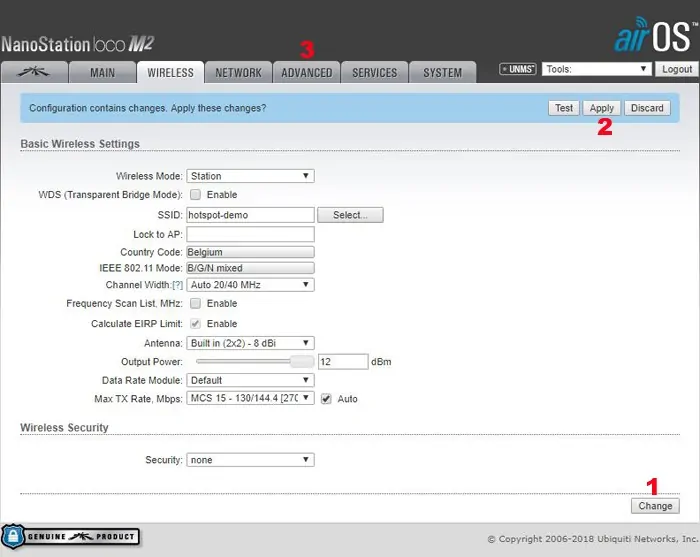This screenshot has width=700, height=557.
Task: Click the SSID input field
Action: [250, 215]
